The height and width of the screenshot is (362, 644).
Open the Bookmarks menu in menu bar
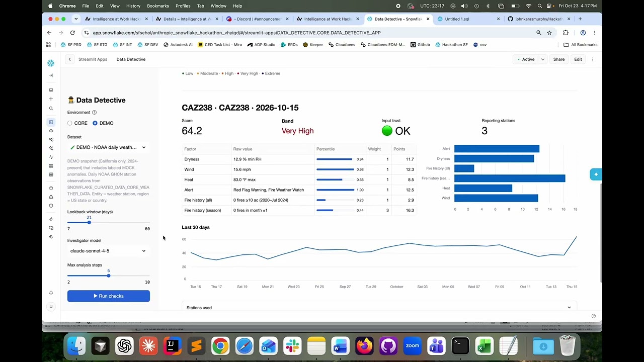click(x=158, y=6)
